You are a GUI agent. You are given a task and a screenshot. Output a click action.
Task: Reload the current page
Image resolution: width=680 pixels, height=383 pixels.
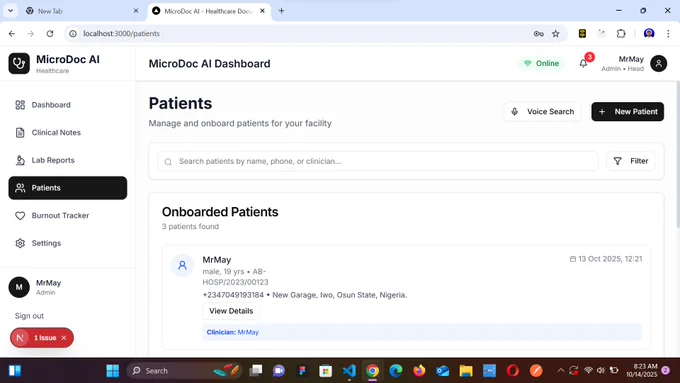click(x=50, y=34)
